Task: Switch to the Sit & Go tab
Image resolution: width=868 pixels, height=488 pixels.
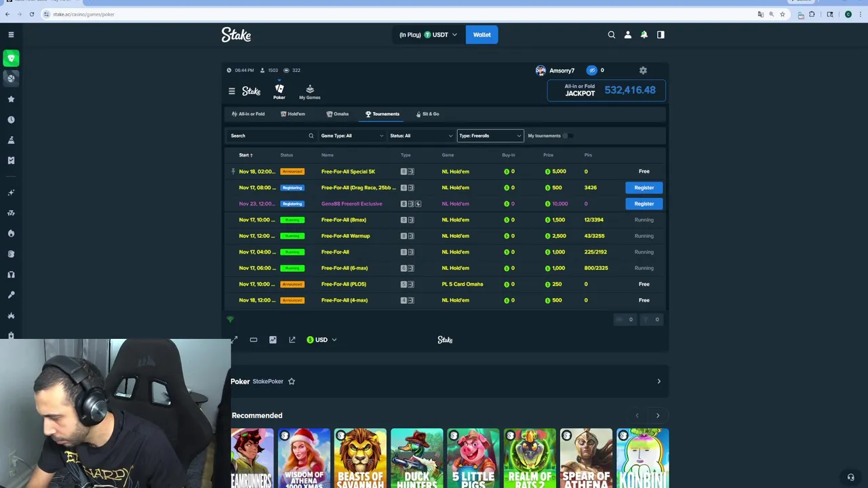Action: [x=428, y=114]
